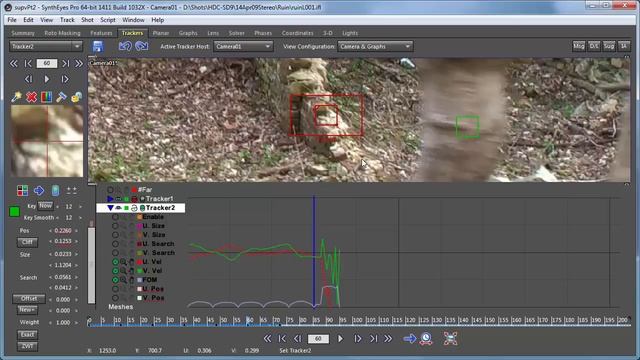Toggle Tracker2 eye visibility icon

click(118, 208)
